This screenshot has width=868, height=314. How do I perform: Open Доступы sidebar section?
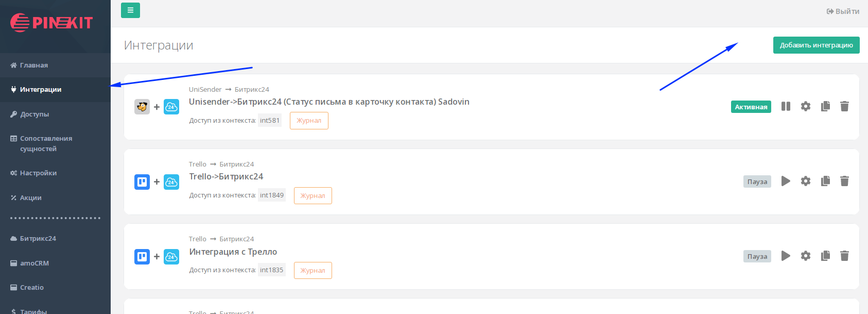pos(34,114)
